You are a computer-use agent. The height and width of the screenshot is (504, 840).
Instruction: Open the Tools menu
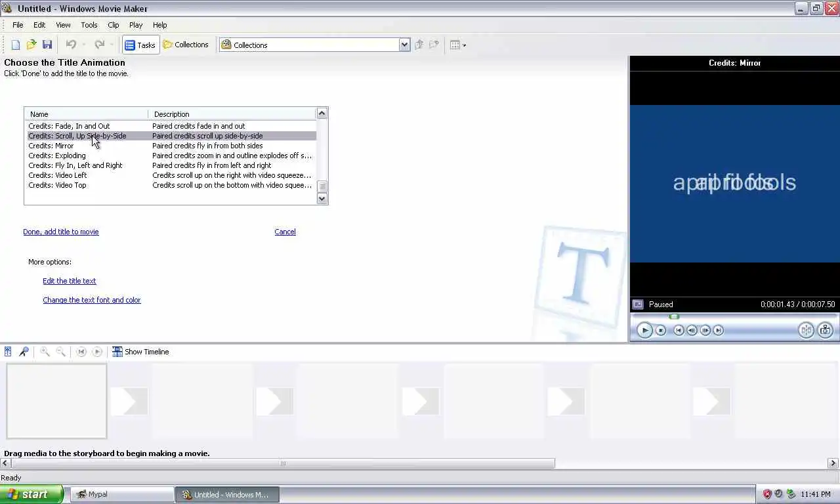pyautogui.click(x=89, y=25)
